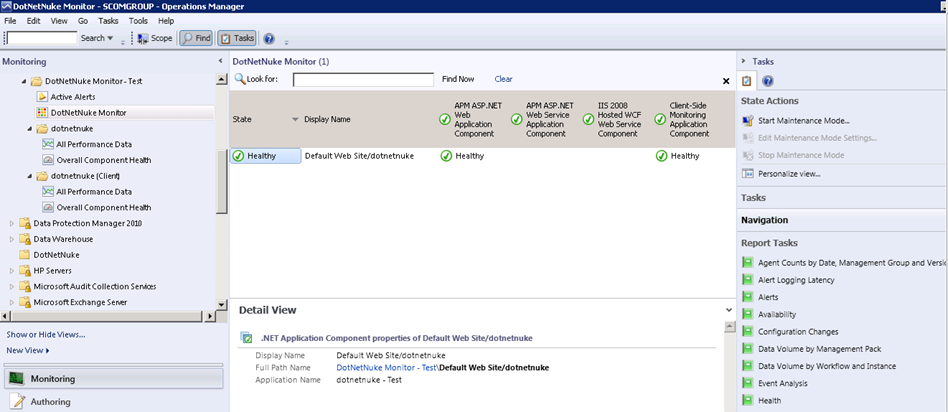Click the Detail View .NET component icon
Screen dimensions: 948x412
pos(246,338)
